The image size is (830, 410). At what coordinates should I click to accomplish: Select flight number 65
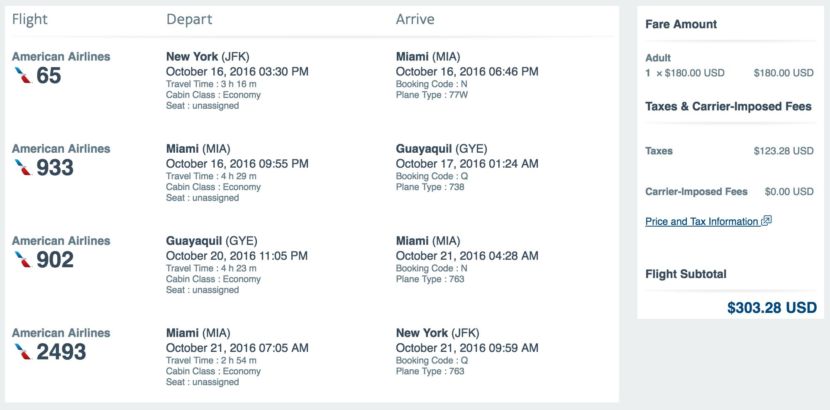pos(49,76)
